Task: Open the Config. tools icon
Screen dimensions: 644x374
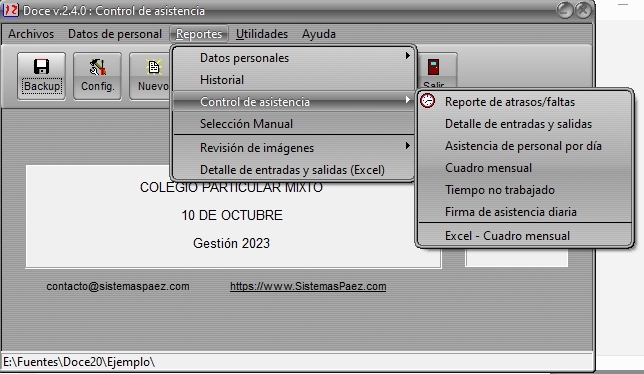Action: coord(97,67)
